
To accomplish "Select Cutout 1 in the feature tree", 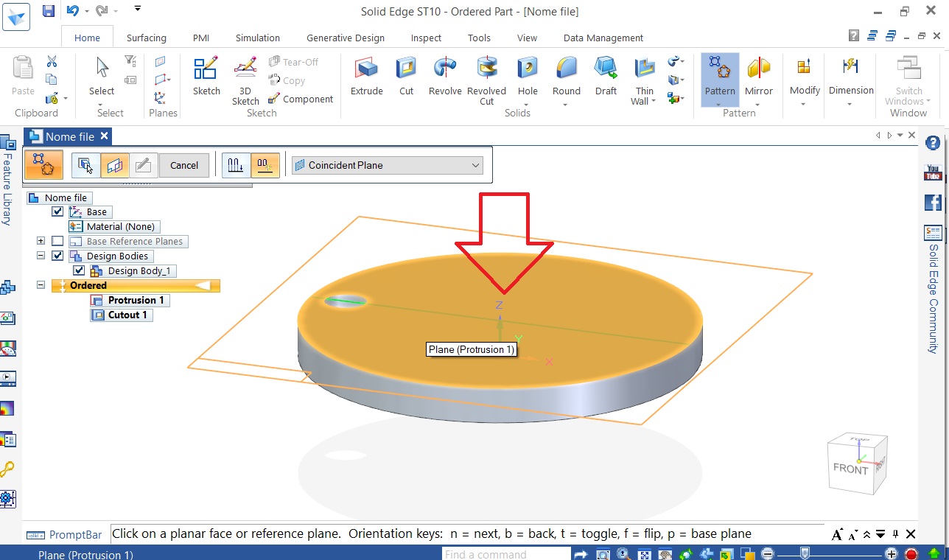I will click(127, 315).
